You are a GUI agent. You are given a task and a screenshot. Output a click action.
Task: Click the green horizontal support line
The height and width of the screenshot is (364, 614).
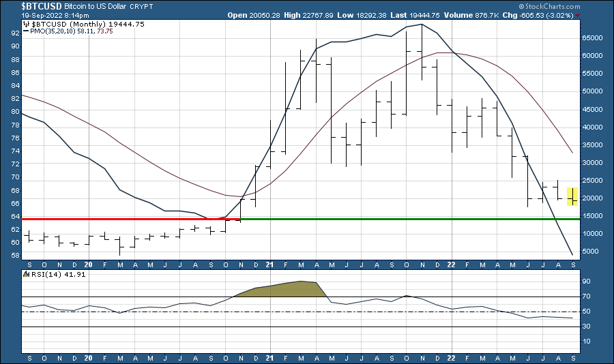pos(409,219)
